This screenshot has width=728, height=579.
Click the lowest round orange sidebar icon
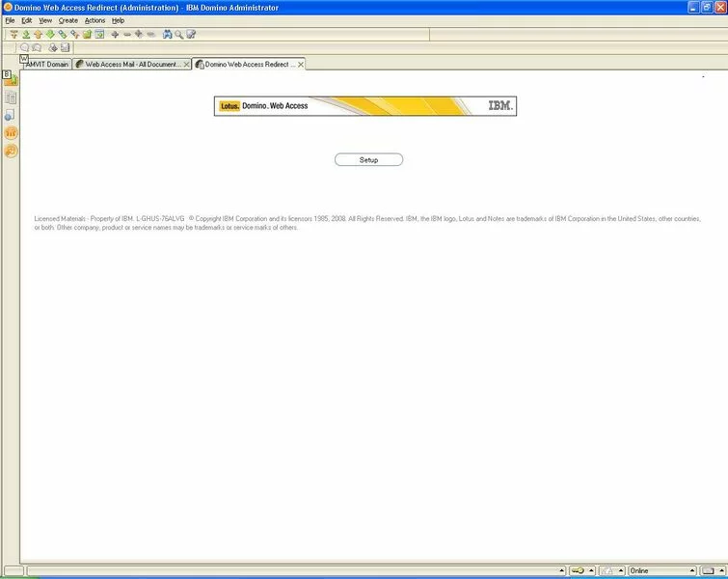12,151
